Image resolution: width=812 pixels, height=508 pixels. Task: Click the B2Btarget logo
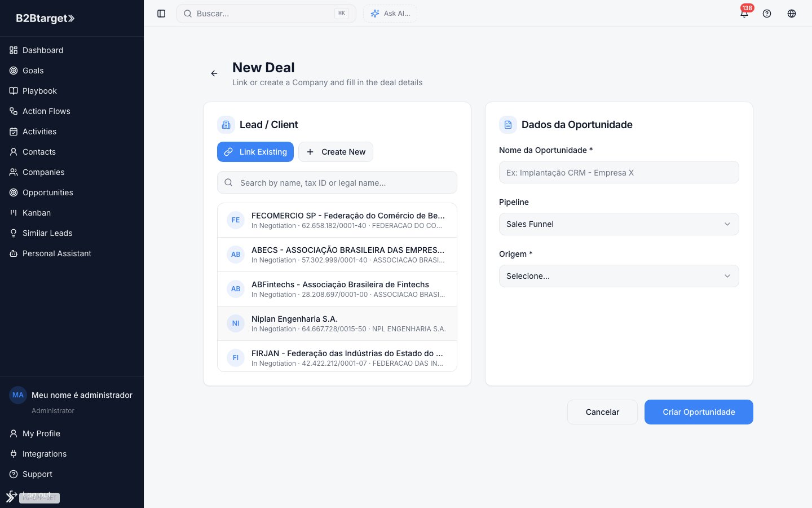[45, 18]
